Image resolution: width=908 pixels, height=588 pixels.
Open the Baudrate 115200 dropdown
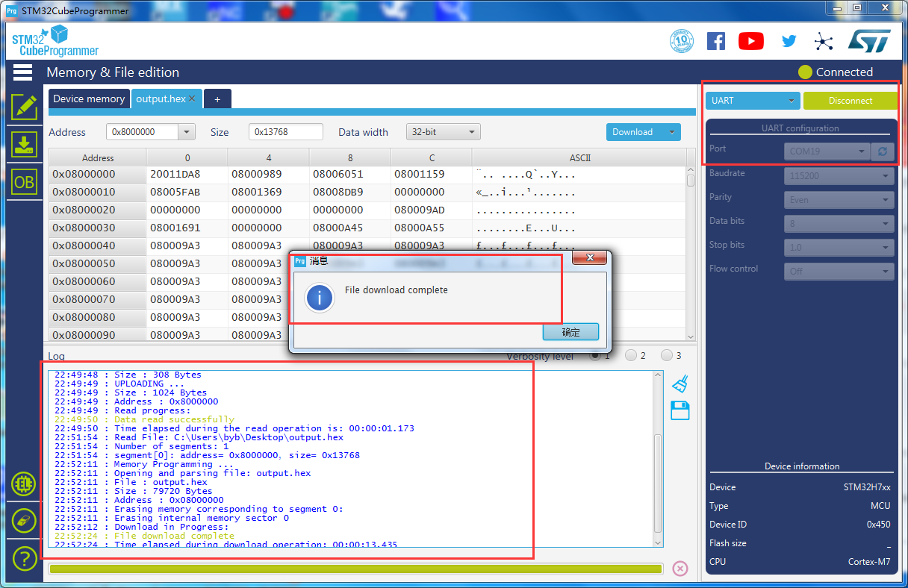pos(839,176)
